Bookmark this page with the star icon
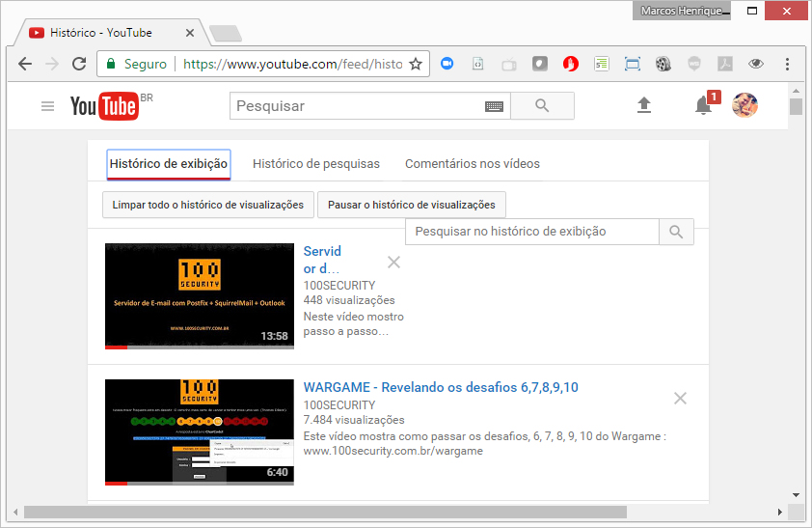The height and width of the screenshot is (528, 812). click(416, 65)
